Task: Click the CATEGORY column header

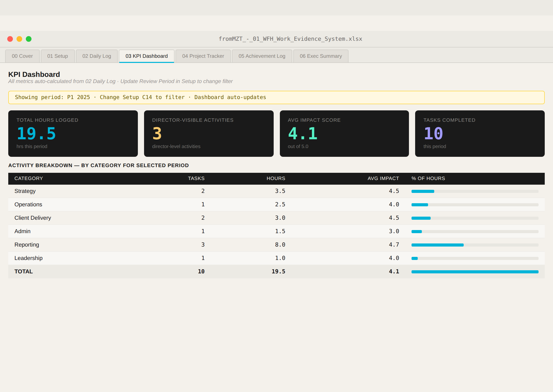Action: (29, 178)
